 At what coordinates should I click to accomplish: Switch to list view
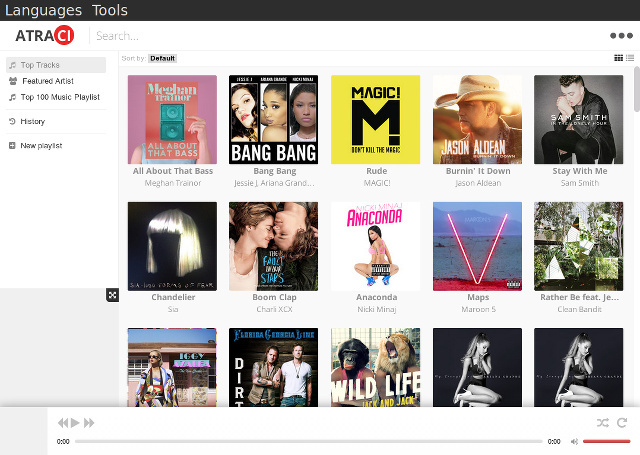tap(630, 58)
